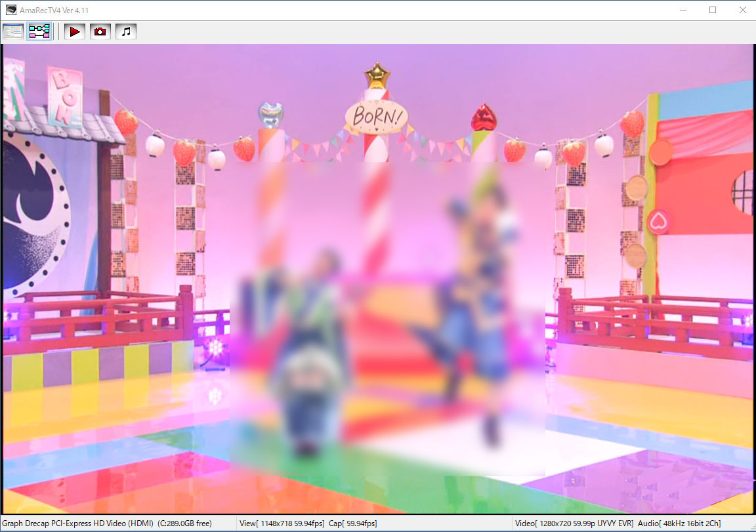Image resolution: width=756 pixels, height=532 pixels.
Task: Click 'Video[ 1280x720 59.99p UYVY EVR]' status text
Action: (574, 523)
